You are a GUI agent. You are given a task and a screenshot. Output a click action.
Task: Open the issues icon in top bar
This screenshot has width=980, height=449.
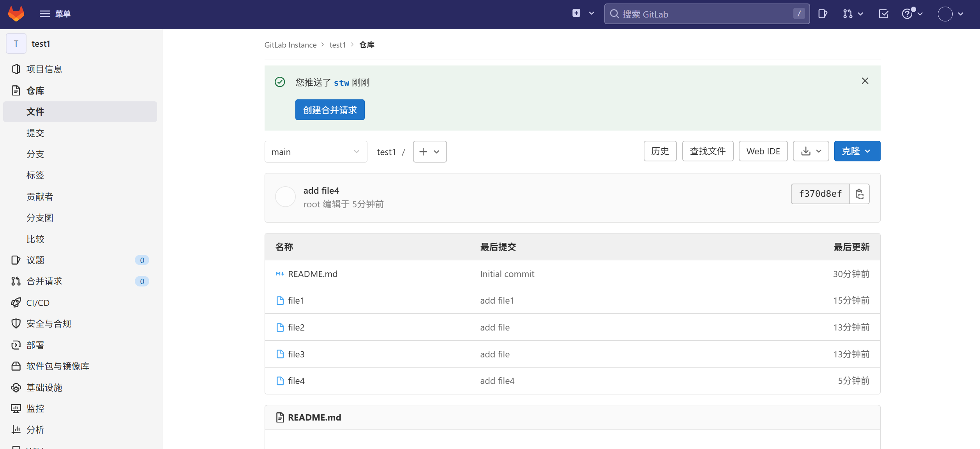coord(823,14)
